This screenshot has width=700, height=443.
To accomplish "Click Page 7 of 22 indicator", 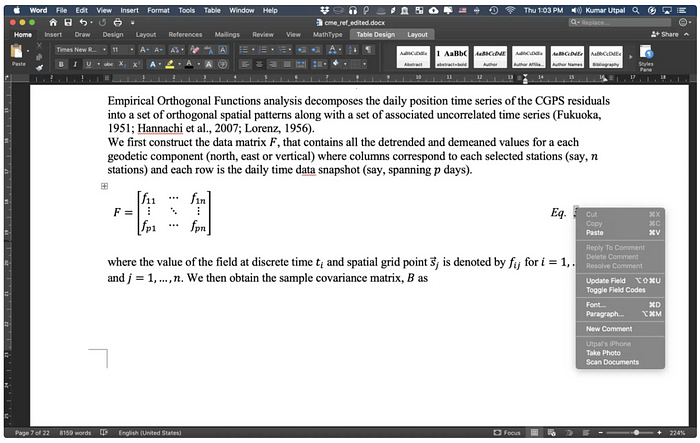I will pos(32,433).
